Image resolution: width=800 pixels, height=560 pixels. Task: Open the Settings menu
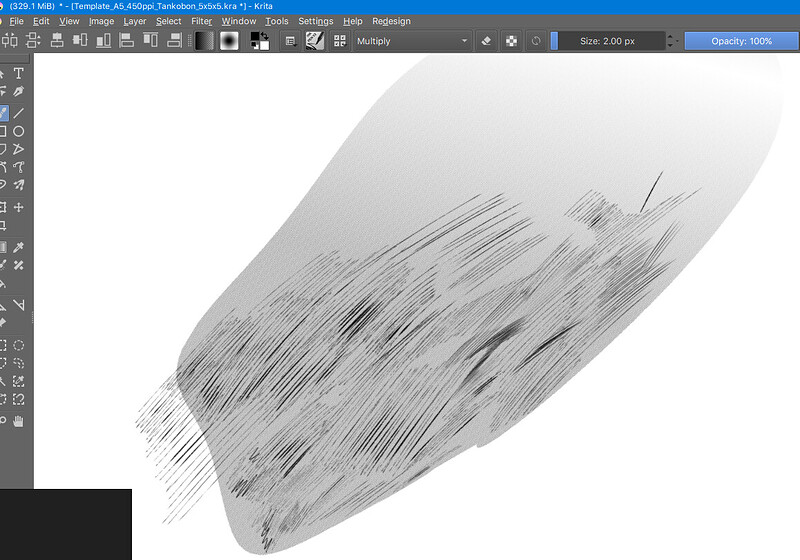click(316, 21)
